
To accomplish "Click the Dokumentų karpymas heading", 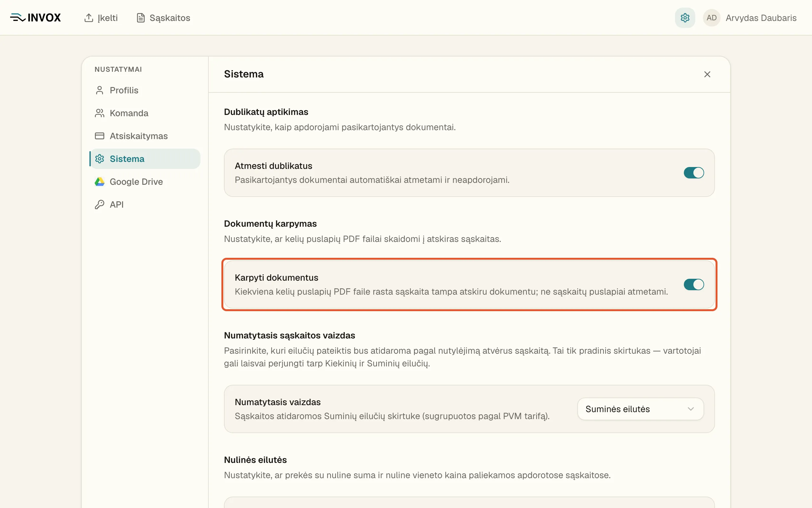I will [x=270, y=224].
